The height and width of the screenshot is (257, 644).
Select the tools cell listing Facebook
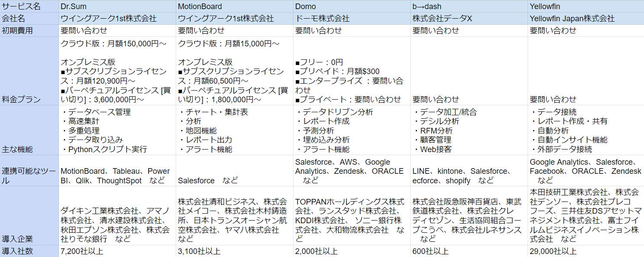[586, 171]
